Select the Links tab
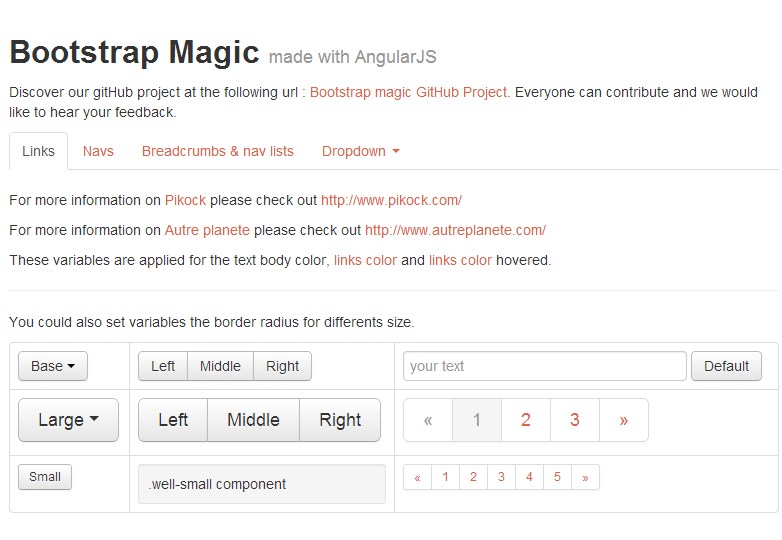 (x=38, y=151)
